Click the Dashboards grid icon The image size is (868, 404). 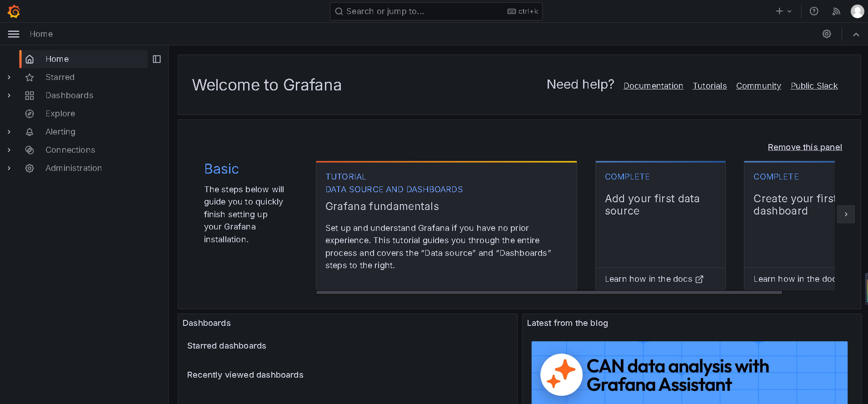point(30,95)
